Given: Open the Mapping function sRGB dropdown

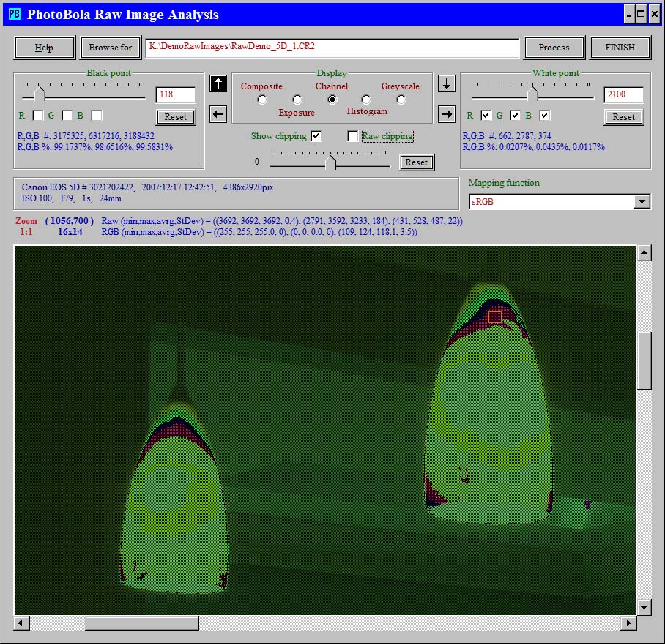Looking at the screenshot, I should tap(642, 202).
